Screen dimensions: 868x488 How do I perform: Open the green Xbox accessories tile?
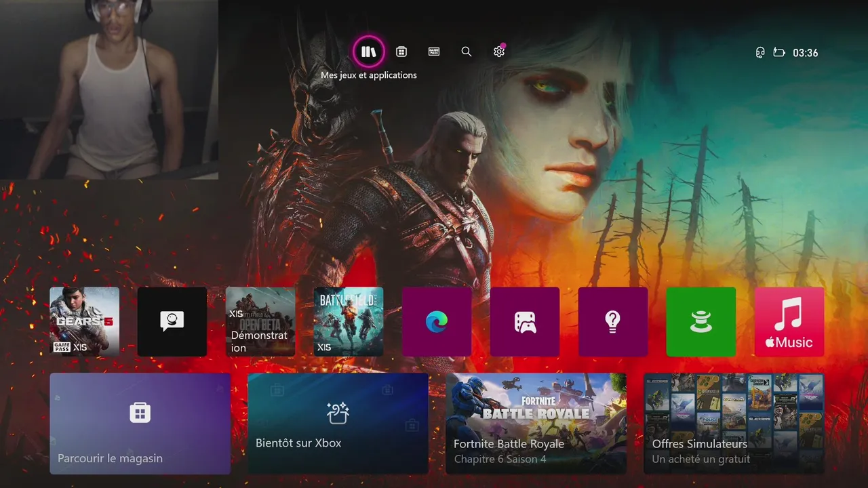coord(701,321)
